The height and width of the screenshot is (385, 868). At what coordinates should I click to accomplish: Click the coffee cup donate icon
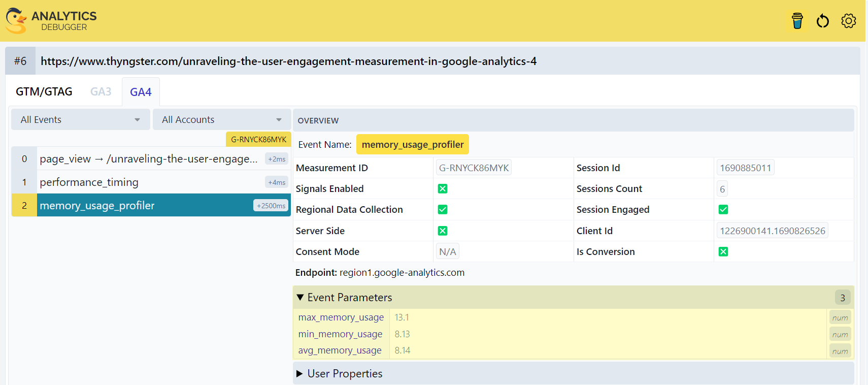click(x=797, y=21)
